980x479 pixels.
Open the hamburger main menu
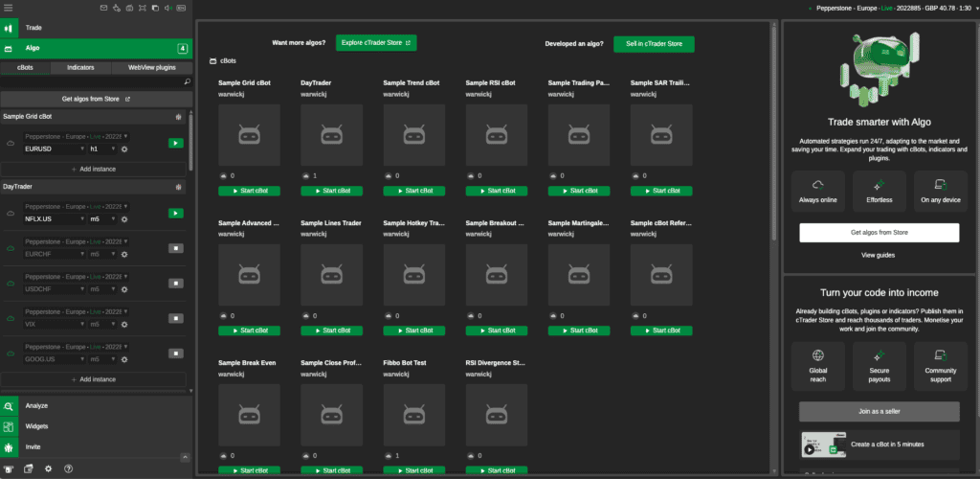pyautogui.click(x=8, y=8)
